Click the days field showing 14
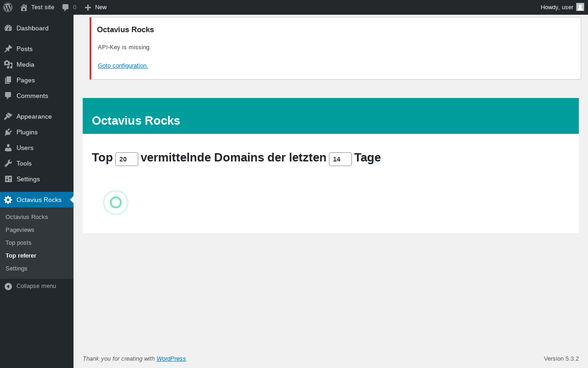The width and height of the screenshot is (588, 368). 340,159
